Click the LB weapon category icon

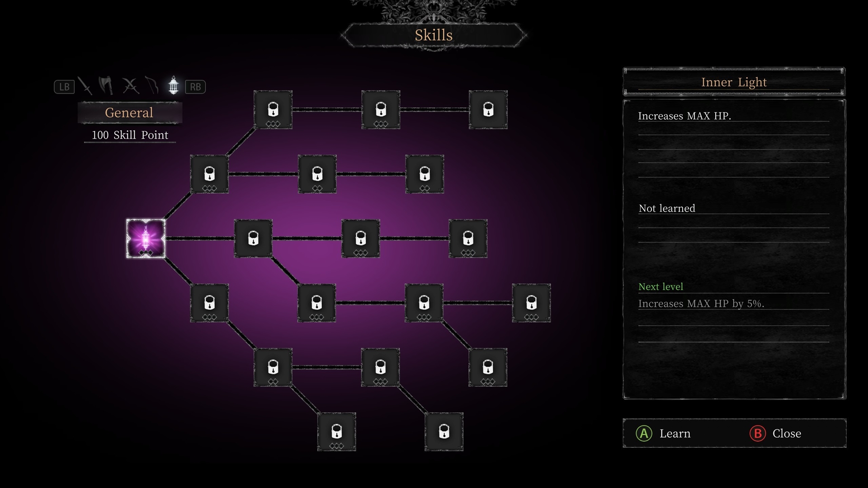click(x=64, y=86)
